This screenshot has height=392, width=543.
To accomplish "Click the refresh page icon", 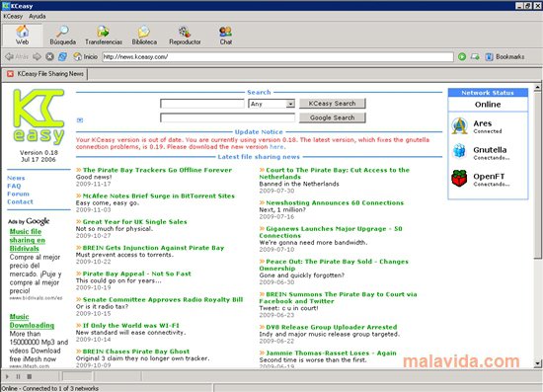I will point(62,56).
